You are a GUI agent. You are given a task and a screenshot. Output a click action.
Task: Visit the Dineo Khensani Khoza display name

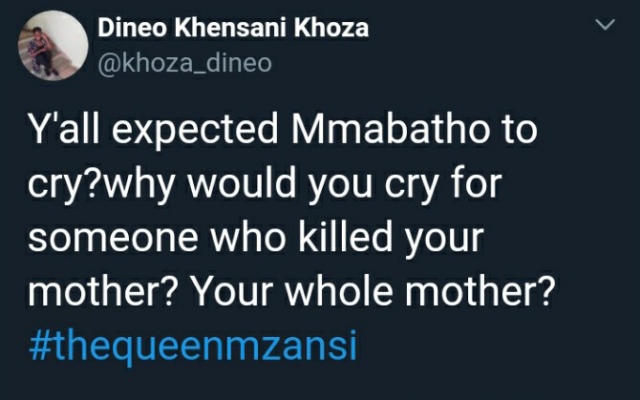pyautogui.click(x=233, y=28)
